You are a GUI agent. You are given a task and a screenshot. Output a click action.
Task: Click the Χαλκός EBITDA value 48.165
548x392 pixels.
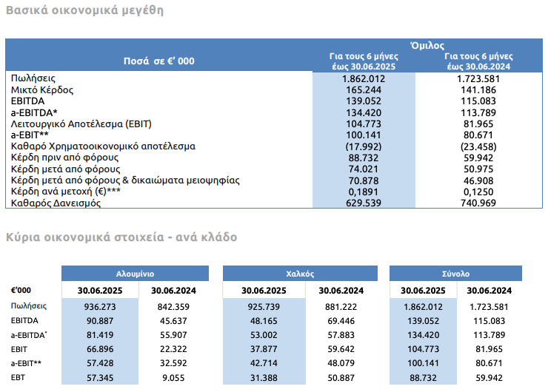pos(264,321)
